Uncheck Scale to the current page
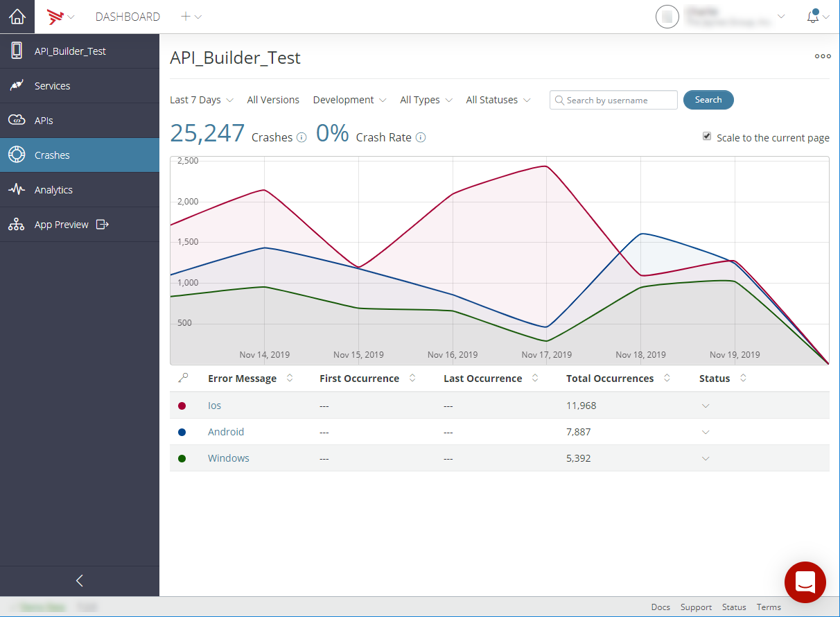 pos(707,137)
